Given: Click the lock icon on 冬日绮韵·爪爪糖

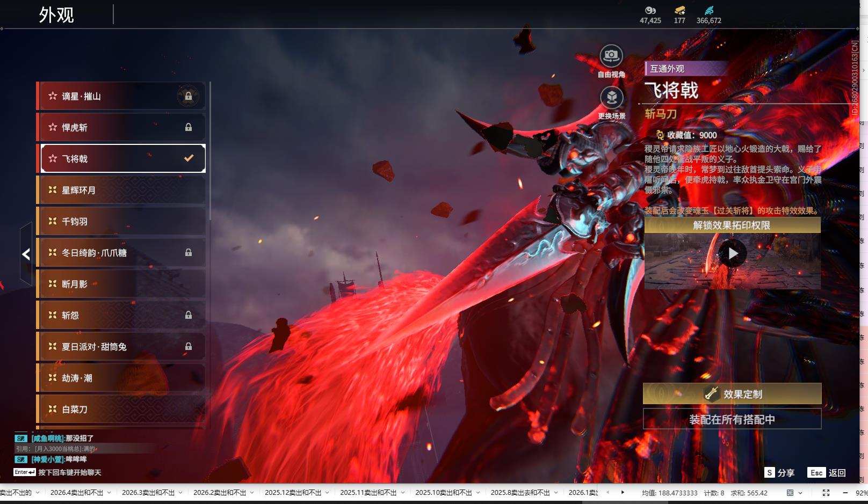Looking at the screenshot, I should (189, 252).
